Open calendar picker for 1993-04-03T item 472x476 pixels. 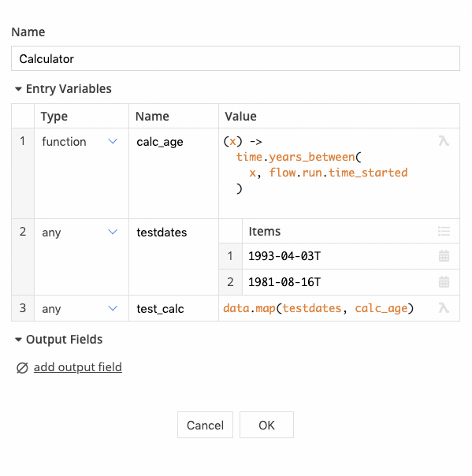tap(444, 256)
